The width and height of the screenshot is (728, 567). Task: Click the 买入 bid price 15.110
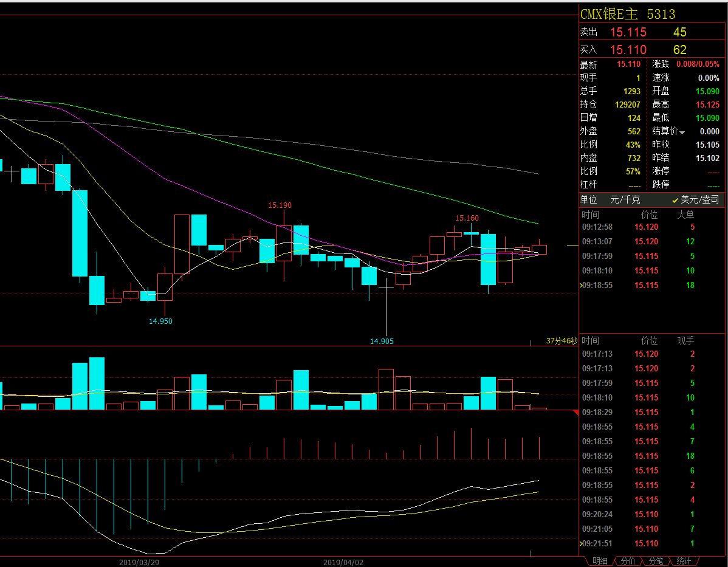[628, 50]
